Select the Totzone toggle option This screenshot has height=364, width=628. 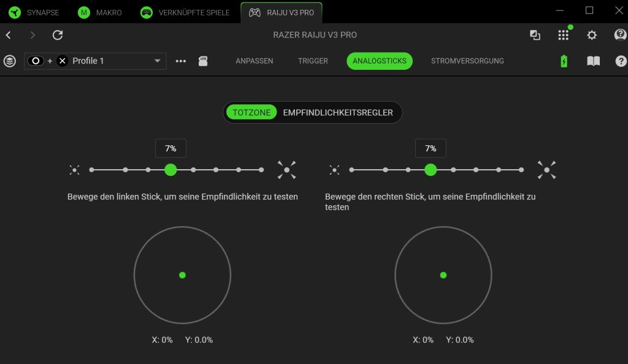251,113
